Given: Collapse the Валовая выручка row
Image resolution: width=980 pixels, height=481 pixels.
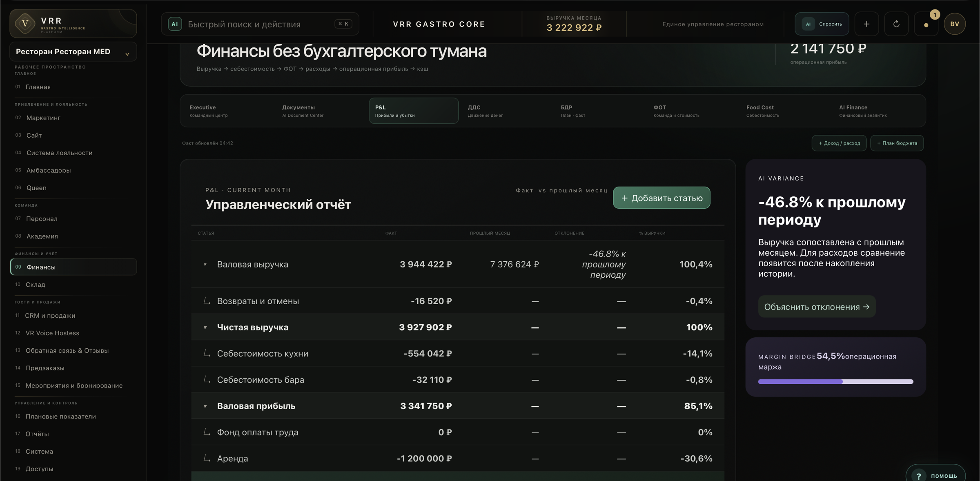Looking at the screenshot, I should coord(205,265).
